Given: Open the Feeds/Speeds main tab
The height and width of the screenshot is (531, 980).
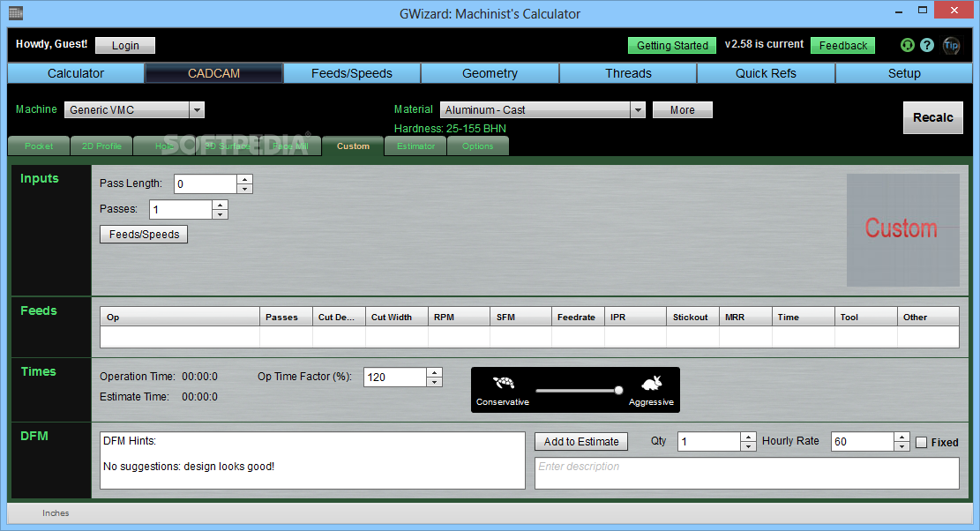Looking at the screenshot, I should (x=352, y=73).
